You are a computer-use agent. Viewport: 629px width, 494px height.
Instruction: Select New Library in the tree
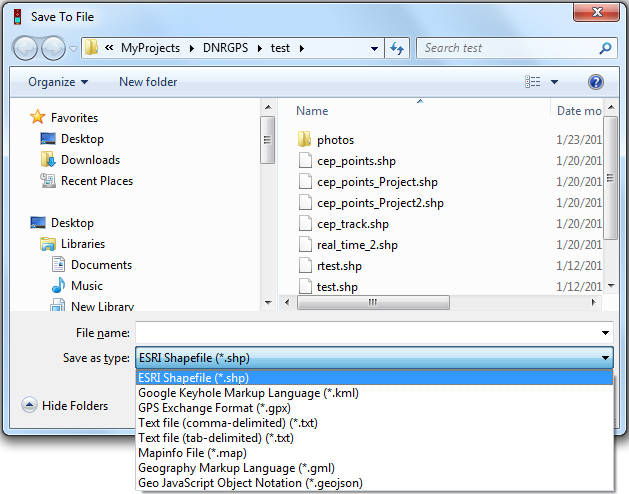pos(92,306)
